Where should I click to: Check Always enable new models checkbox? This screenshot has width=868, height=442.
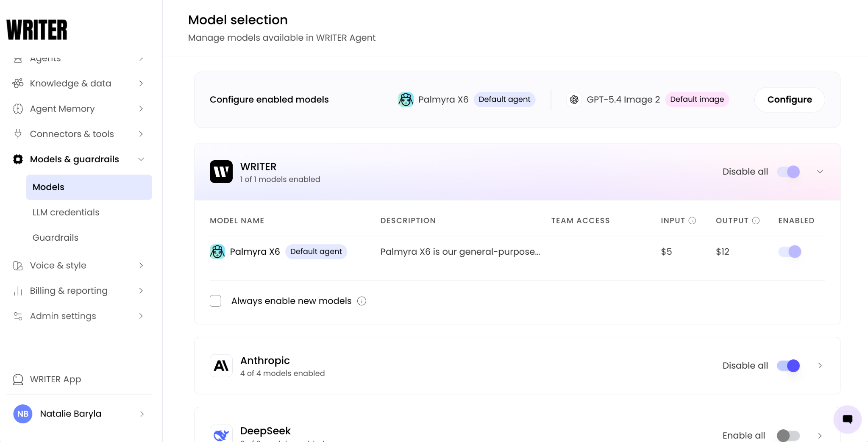(x=215, y=301)
